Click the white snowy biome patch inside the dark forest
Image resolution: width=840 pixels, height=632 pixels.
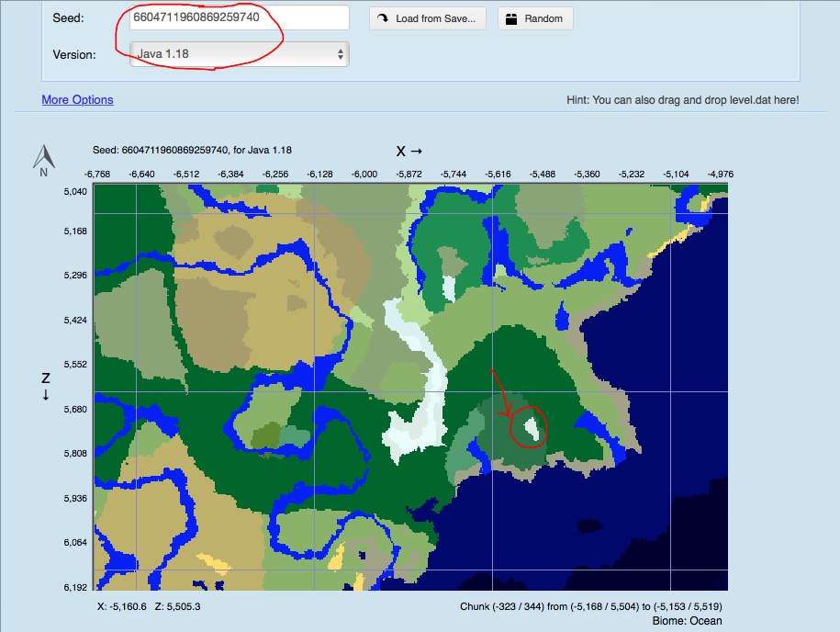(x=531, y=429)
